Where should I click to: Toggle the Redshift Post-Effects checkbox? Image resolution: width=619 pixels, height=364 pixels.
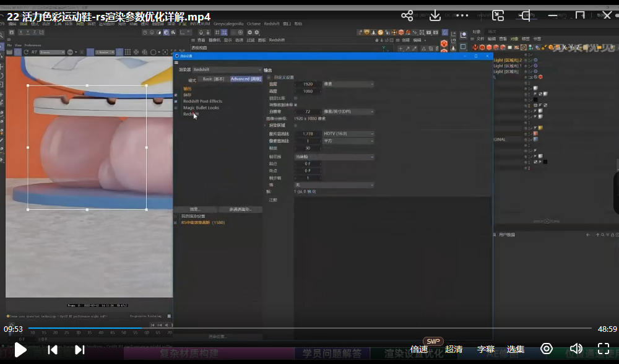point(176,102)
